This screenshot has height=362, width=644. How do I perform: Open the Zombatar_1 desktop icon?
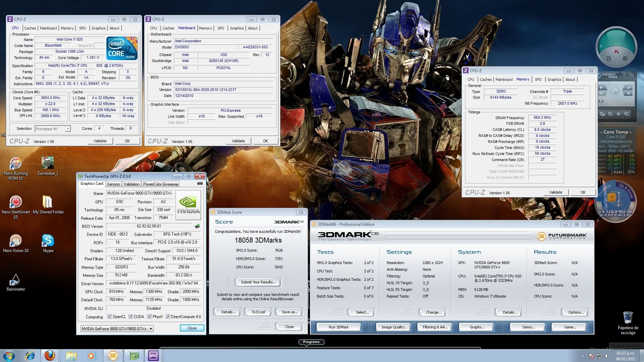48,166
